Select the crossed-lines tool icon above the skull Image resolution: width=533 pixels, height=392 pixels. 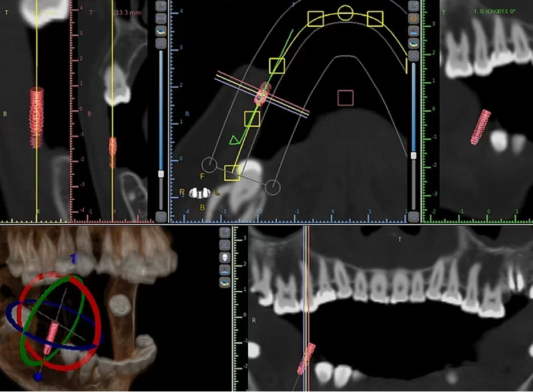point(225,245)
